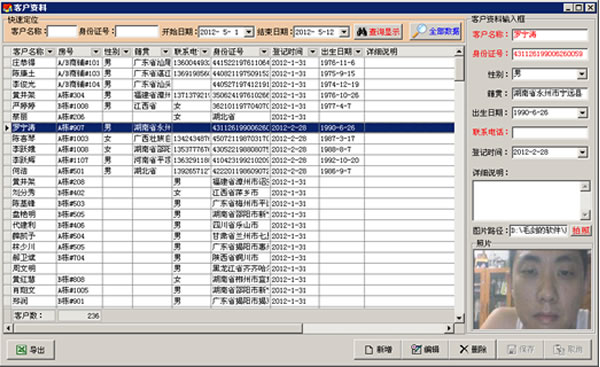The height and width of the screenshot is (367, 600).
Task: Click the customer photo thumbnail
Action: [x=532, y=289]
